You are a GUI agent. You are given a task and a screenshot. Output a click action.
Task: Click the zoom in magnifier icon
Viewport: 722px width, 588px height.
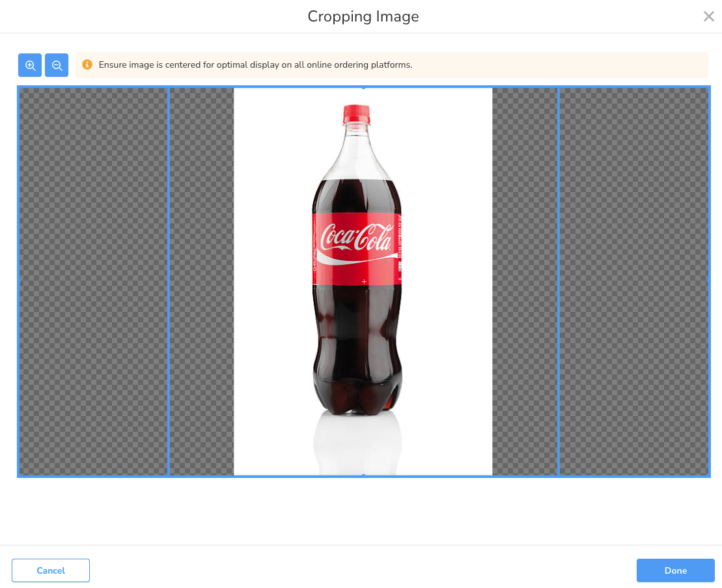tap(30, 65)
